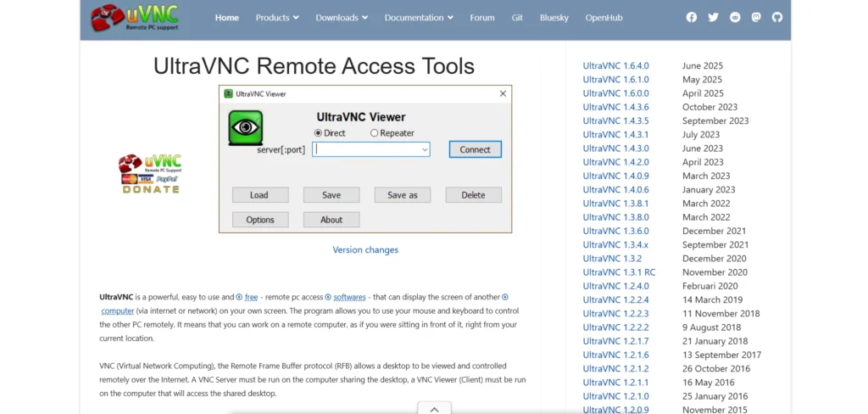868x414 pixels.
Task: Click the Save button
Action: coord(331,195)
